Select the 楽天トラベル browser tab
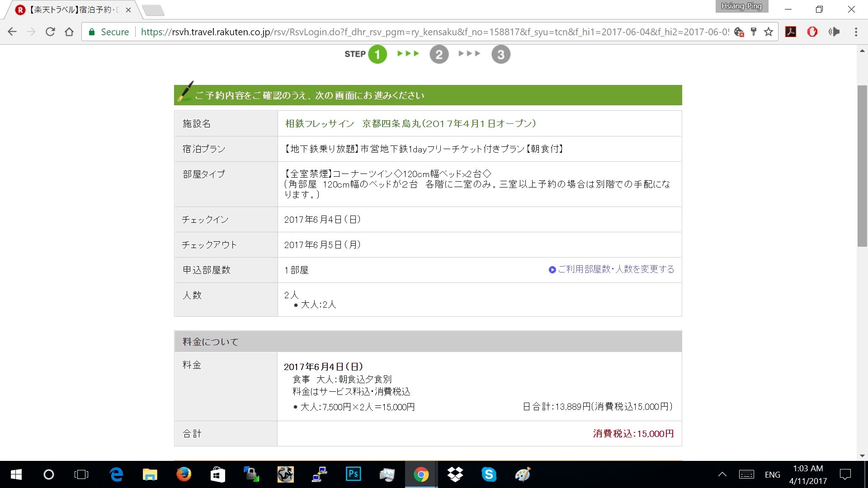Screen dimensions: 868x488 point(72,9)
